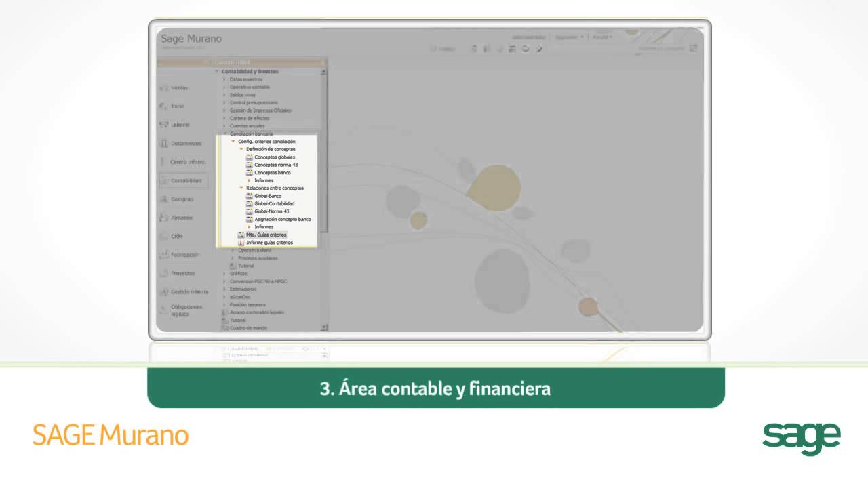
Task: Open the Proyectos module icon
Action: (x=163, y=273)
